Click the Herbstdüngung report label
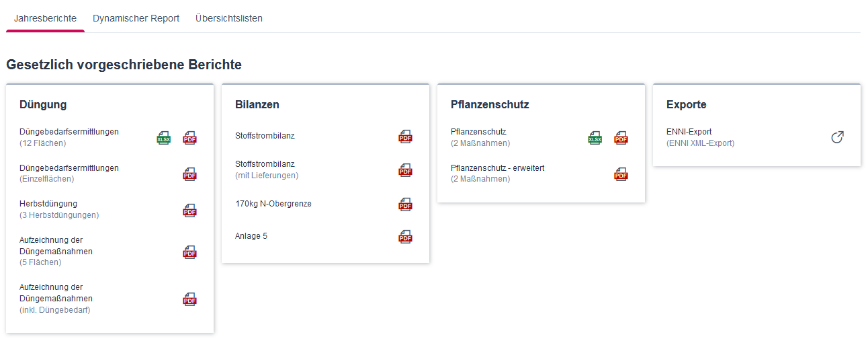 (x=49, y=203)
